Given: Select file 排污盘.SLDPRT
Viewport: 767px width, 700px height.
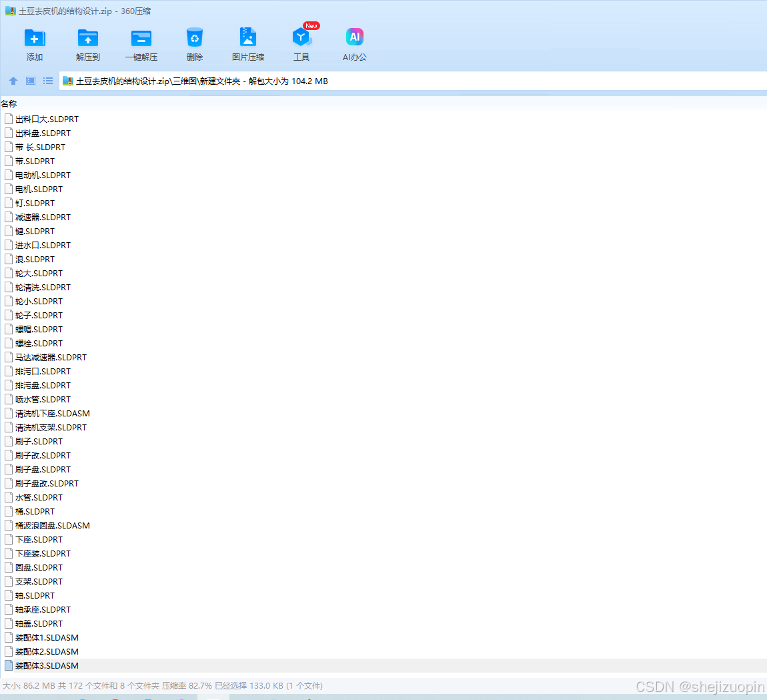Looking at the screenshot, I should [x=43, y=386].
